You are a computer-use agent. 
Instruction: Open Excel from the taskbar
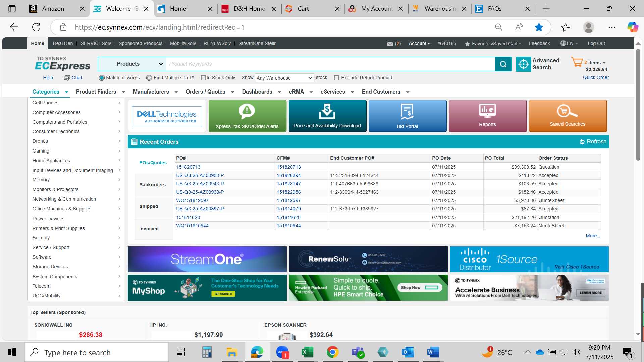pyautogui.click(x=307, y=352)
